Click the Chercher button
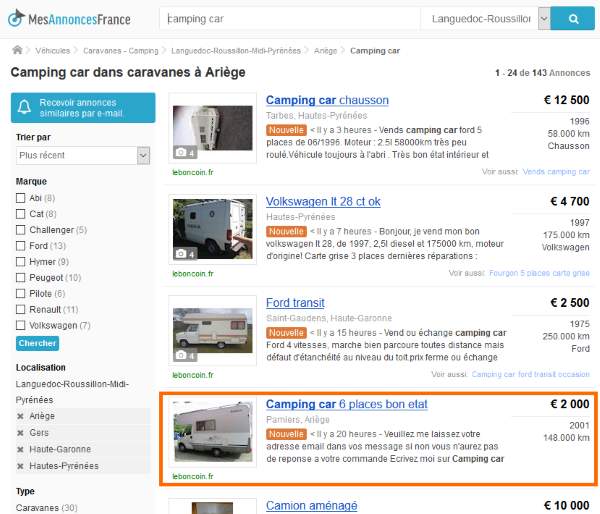 (38, 343)
